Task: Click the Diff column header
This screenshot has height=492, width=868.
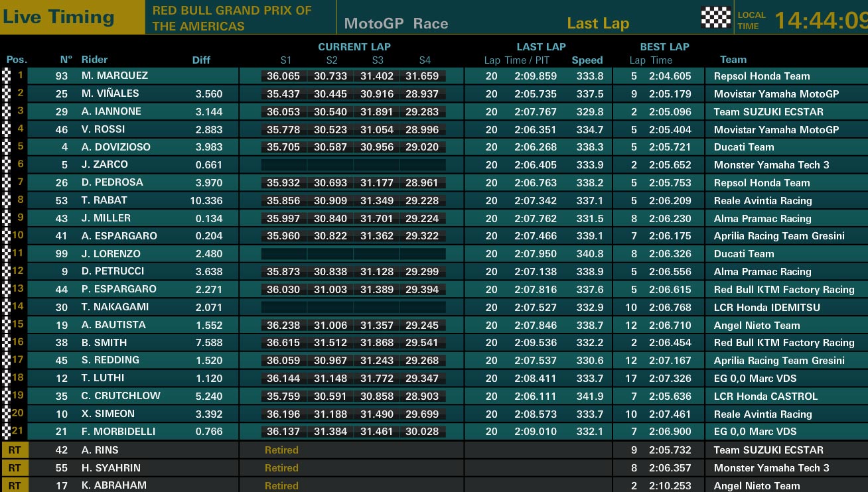Action: coord(201,60)
